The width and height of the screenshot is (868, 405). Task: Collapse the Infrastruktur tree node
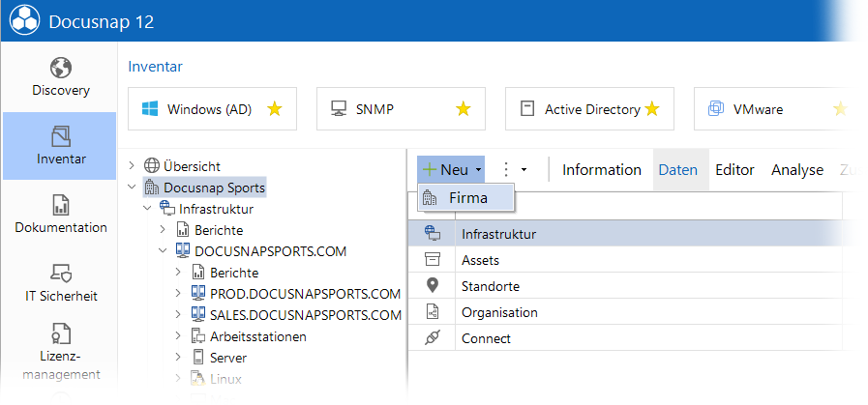click(x=147, y=209)
